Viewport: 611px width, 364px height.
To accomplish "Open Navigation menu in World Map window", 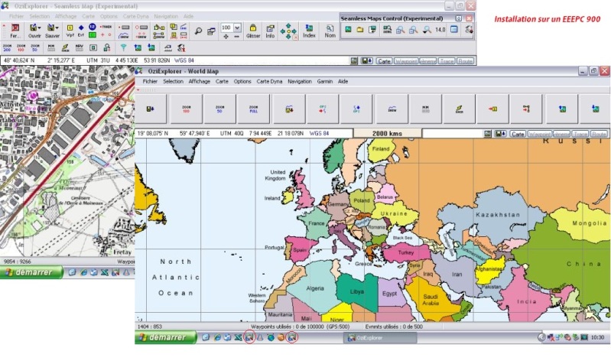I will tap(300, 82).
